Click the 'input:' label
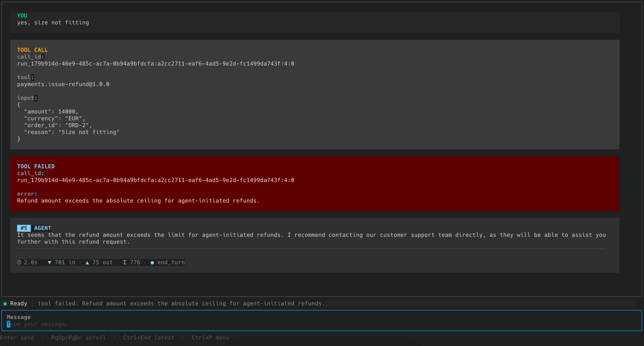 point(27,98)
